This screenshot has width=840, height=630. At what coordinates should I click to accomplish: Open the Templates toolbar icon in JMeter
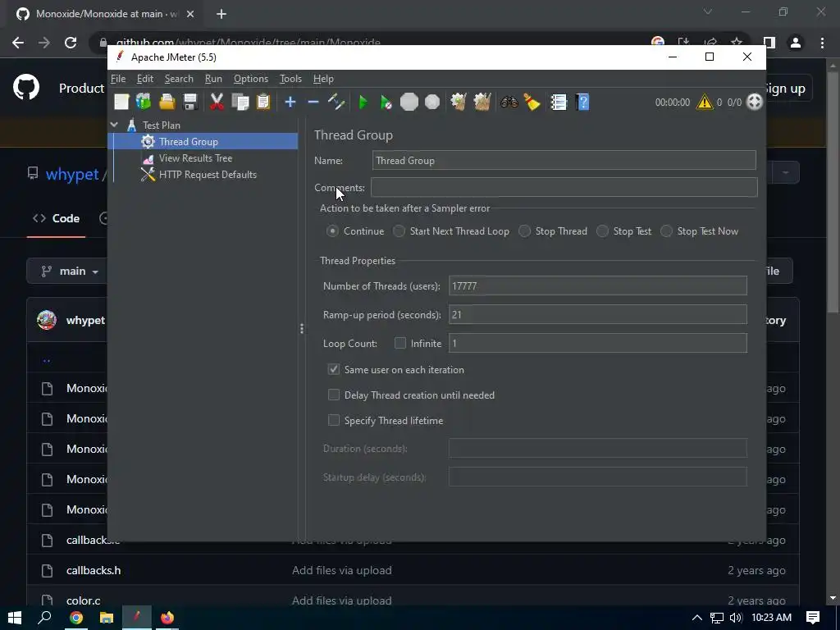(144, 102)
